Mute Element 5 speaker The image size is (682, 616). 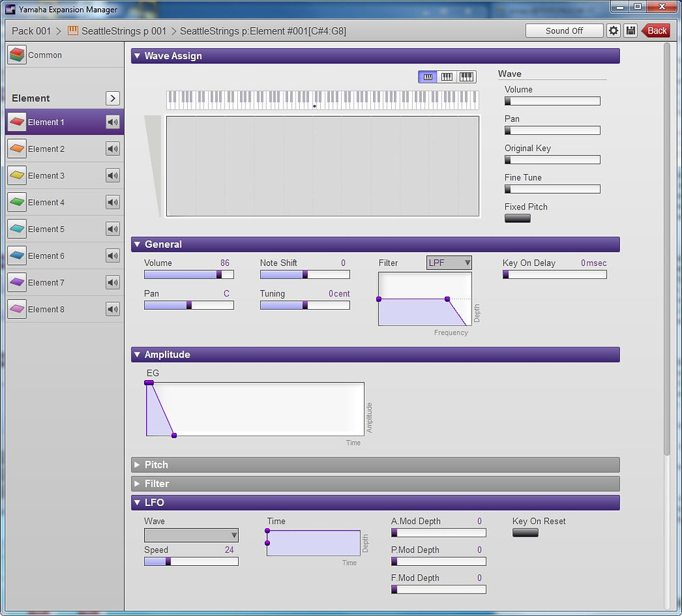(x=113, y=229)
